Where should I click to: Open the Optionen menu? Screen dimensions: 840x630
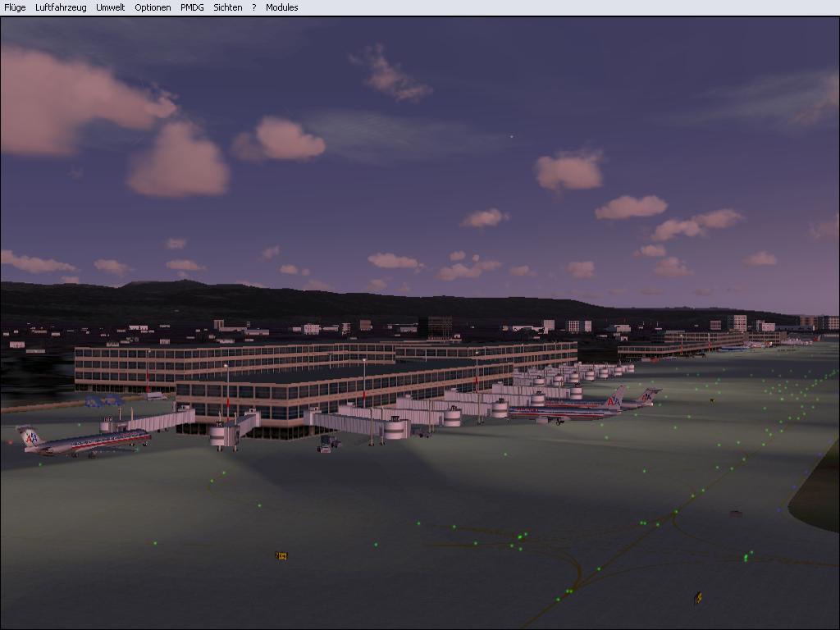(153, 7)
